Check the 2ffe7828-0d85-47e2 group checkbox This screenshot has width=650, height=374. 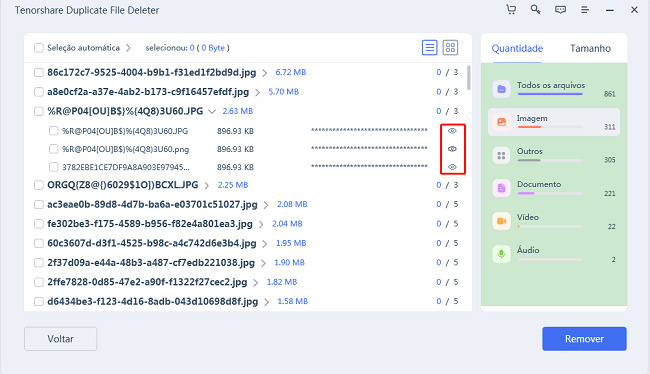(39, 282)
